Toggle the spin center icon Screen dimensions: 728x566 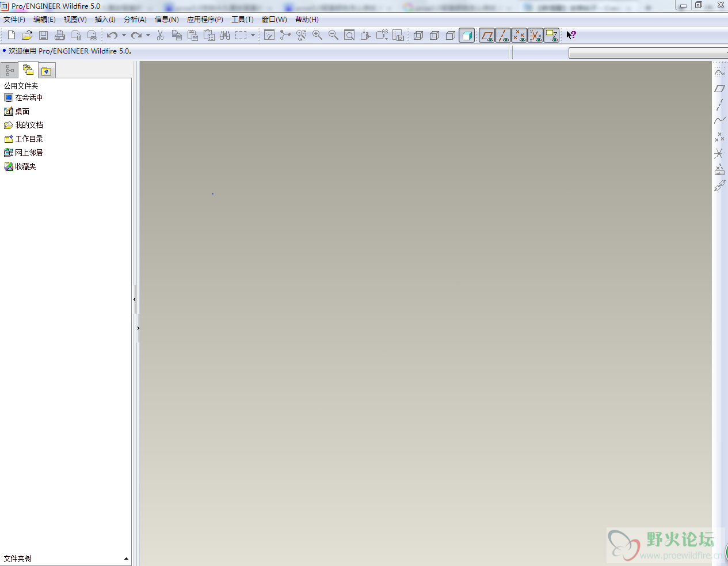pyautogui.click(x=285, y=35)
